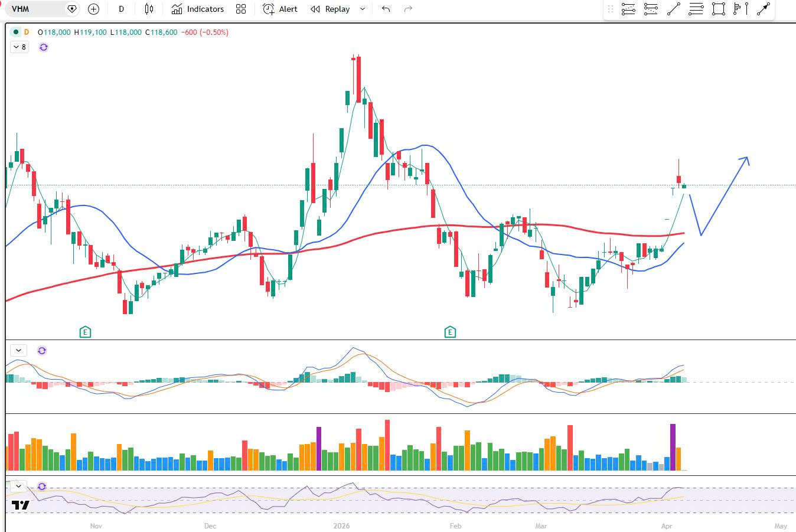Viewport: 796px width, 532px height.
Task: Click the Alert button
Action: (280, 9)
